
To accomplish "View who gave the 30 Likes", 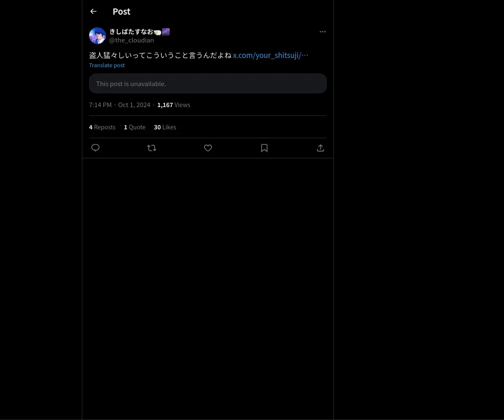I will click(x=165, y=127).
